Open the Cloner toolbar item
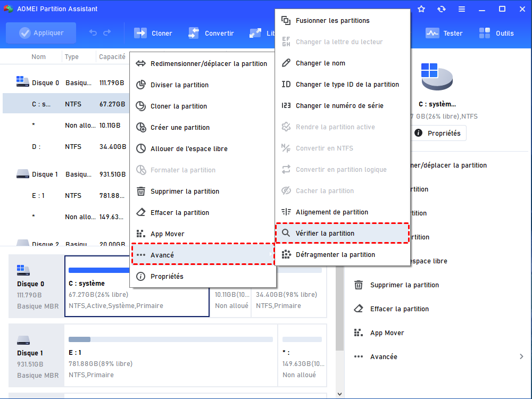 pyautogui.click(x=153, y=33)
